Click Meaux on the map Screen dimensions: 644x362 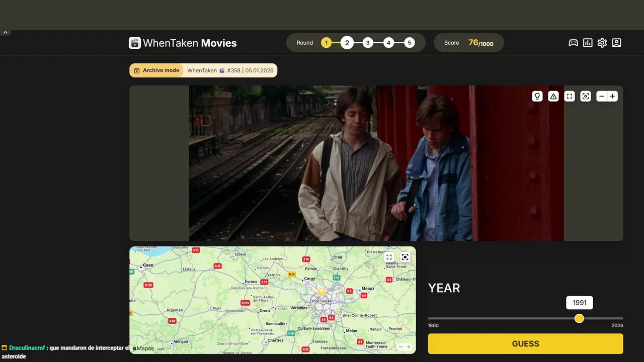click(x=367, y=289)
